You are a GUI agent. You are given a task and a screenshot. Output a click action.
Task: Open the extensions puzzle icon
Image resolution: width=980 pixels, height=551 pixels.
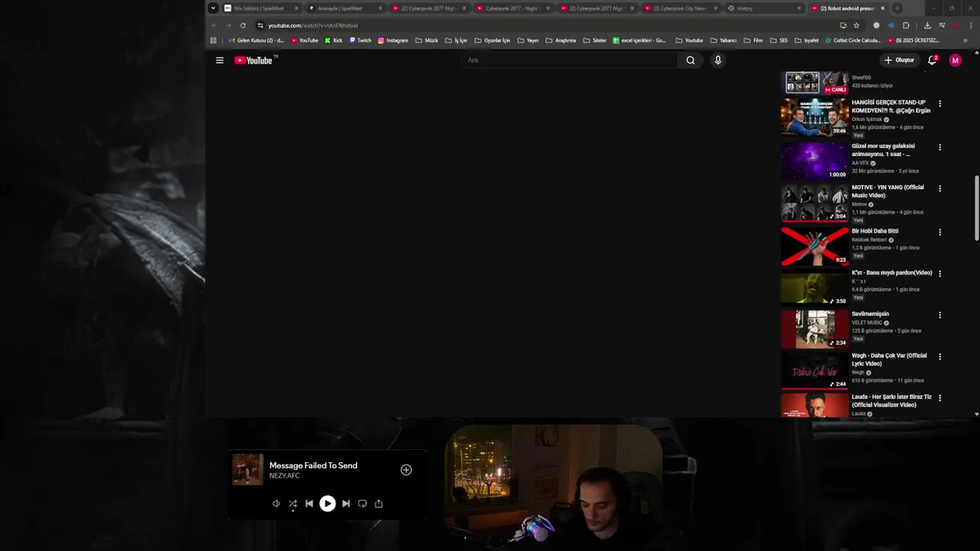point(906,25)
